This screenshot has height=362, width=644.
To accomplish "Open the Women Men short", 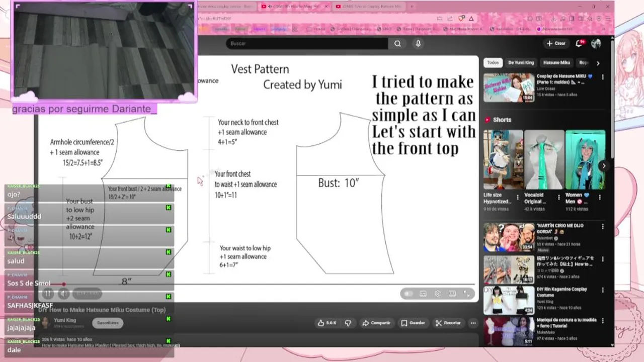I will click(x=585, y=159).
